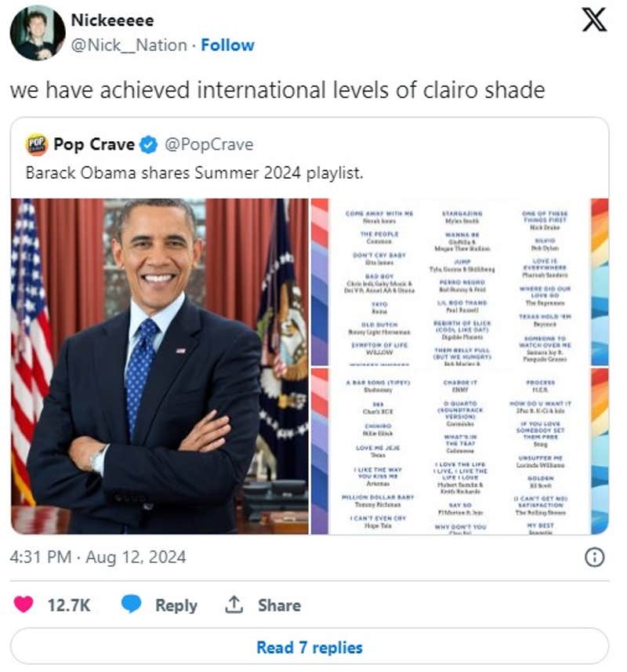627x672 pixels.
Task: Click the Obama portrait photo
Action: 161,369
